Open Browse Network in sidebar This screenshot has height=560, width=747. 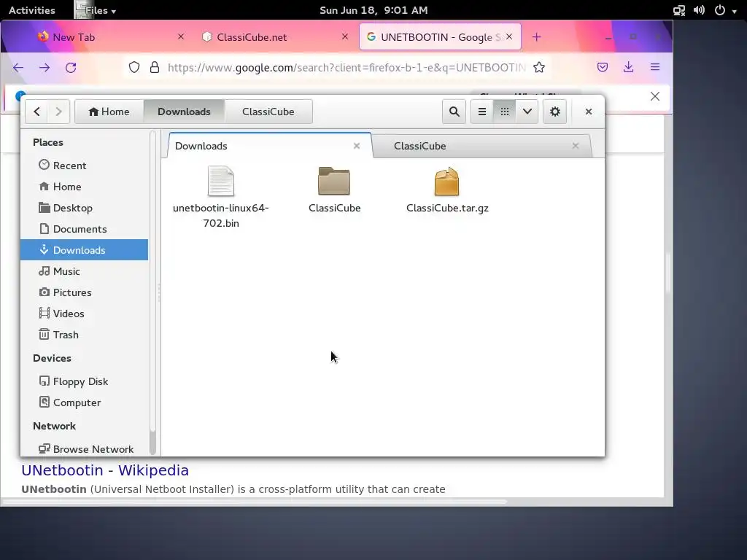[x=85, y=449]
